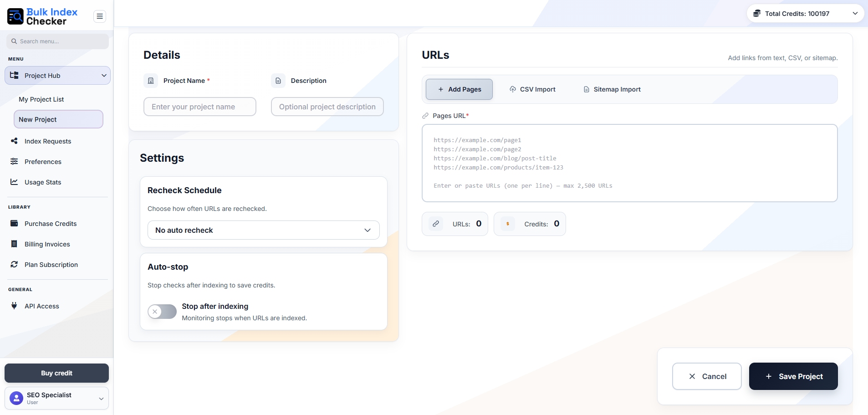Viewport: 868px width, 415px height.
Task: Click the plus icon on Add Pages
Action: click(441, 89)
